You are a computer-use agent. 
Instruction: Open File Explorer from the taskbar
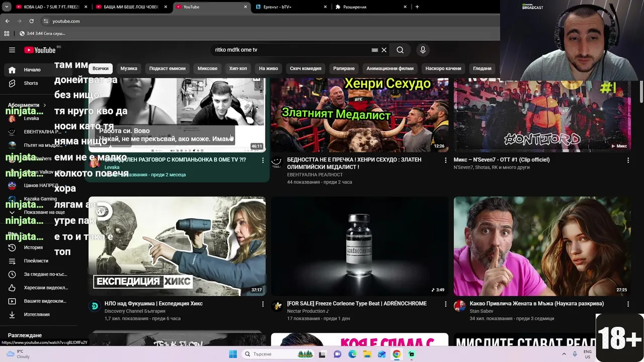point(367,354)
